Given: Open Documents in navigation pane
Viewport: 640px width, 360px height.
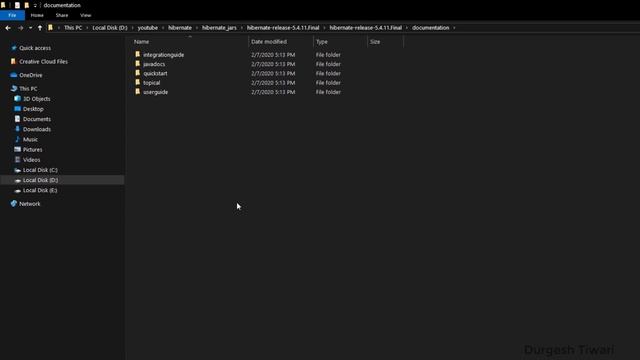Looking at the screenshot, I should point(37,119).
